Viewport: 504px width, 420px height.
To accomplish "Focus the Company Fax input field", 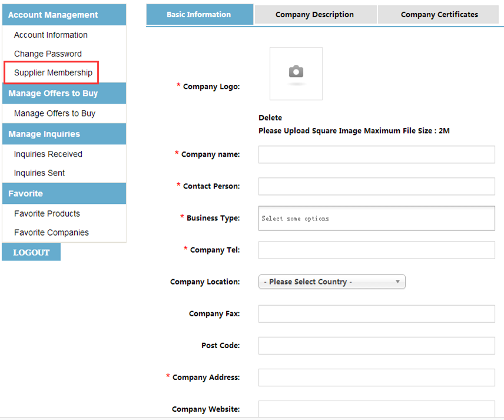I will (376, 313).
